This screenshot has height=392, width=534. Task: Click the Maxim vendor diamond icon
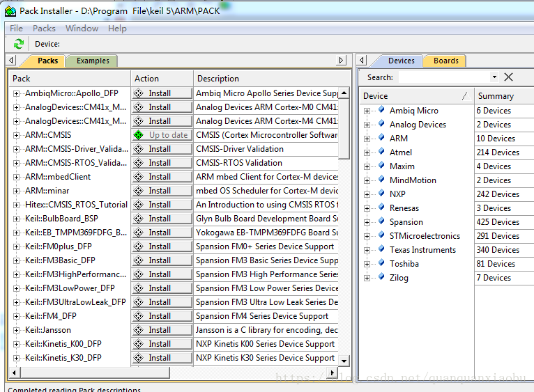click(381, 166)
